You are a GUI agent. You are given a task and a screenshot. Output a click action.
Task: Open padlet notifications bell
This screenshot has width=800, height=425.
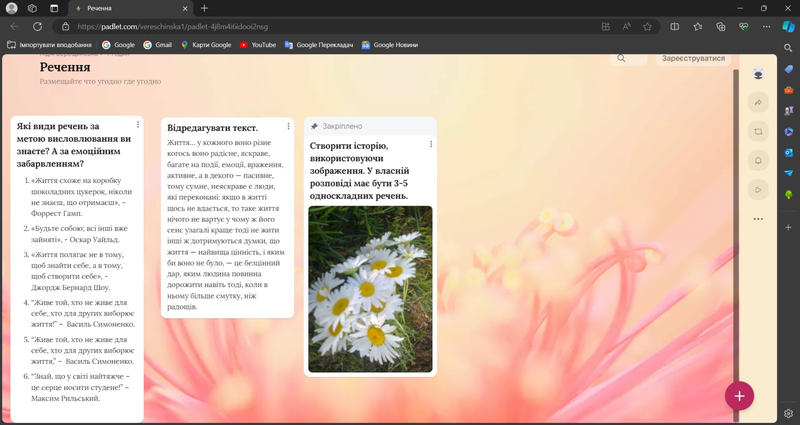point(758,161)
